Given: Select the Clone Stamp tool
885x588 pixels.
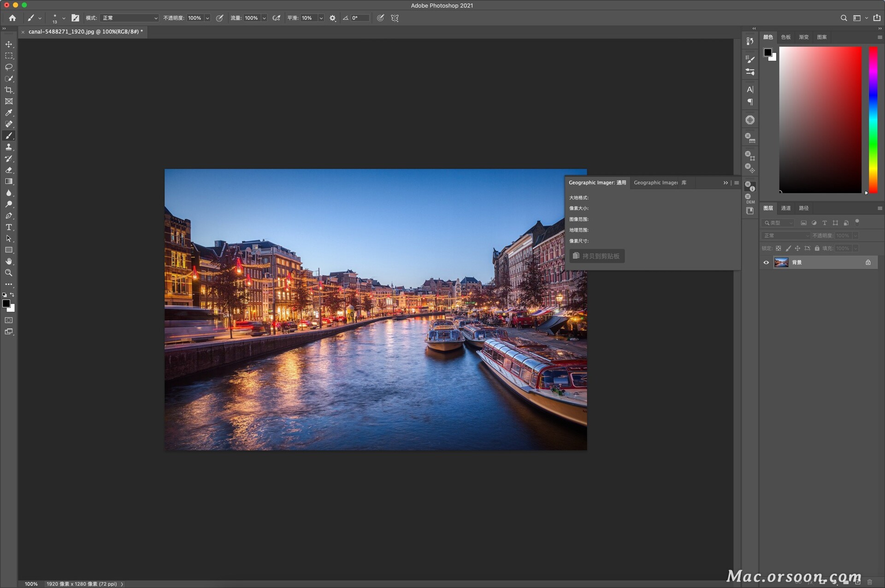Looking at the screenshot, I should tap(9, 147).
